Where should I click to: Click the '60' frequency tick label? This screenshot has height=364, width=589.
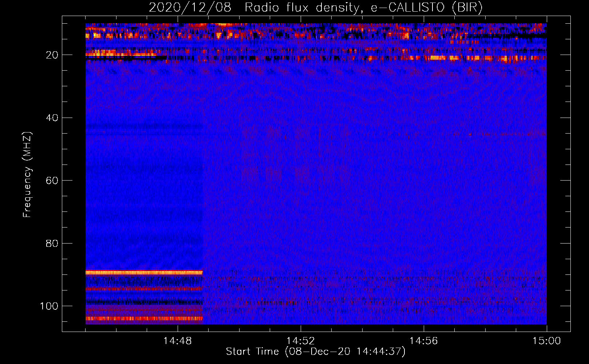tap(52, 181)
